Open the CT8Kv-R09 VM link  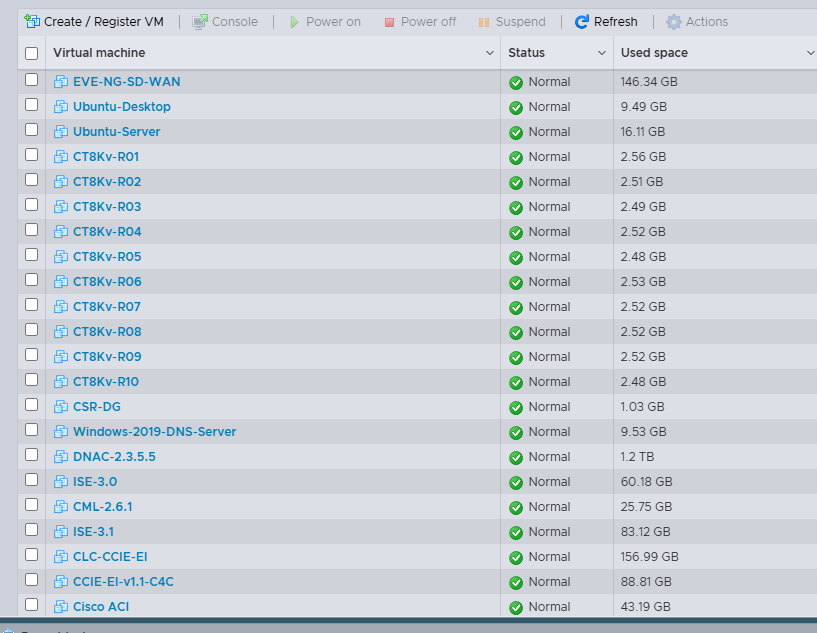tap(107, 357)
